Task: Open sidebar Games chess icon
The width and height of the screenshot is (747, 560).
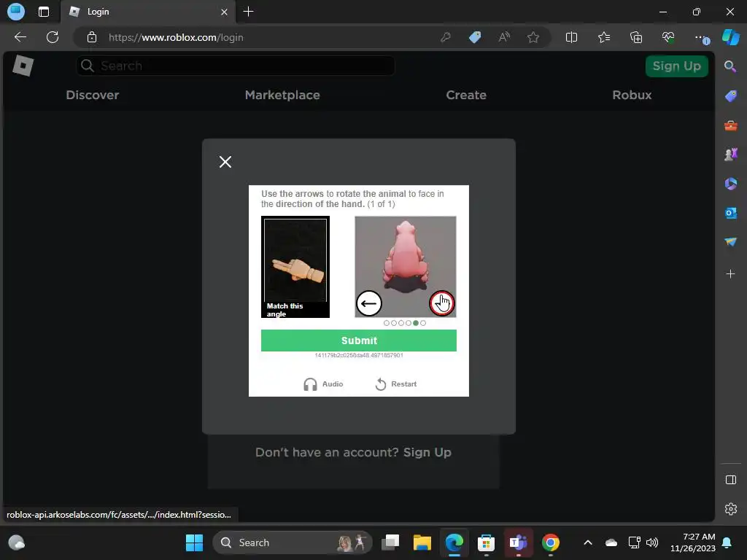Action: pyautogui.click(x=730, y=155)
